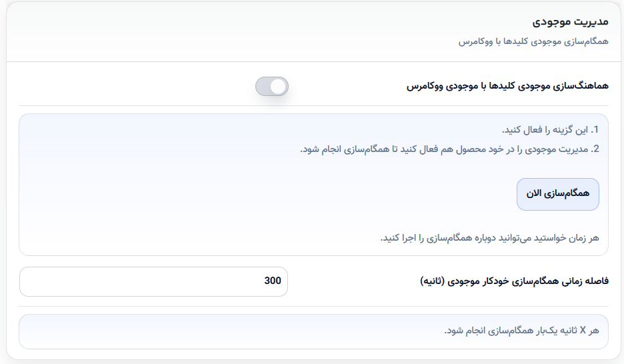Click label 'هماهنگ‌سازی موجودی کلیدها با موجودی ووکامرس'

tap(507, 86)
